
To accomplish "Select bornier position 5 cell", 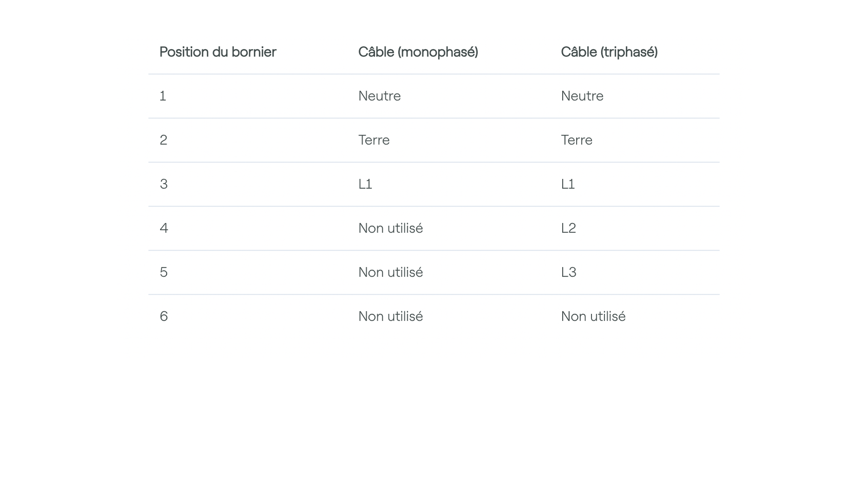I will pyautogui.click(x=164, y=272).
